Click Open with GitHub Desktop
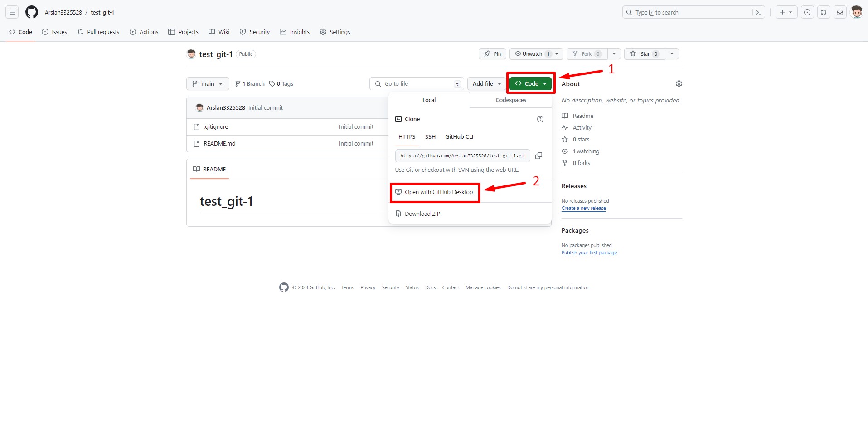Viewport: 868px width, 423px height. [x=434, y=192]
